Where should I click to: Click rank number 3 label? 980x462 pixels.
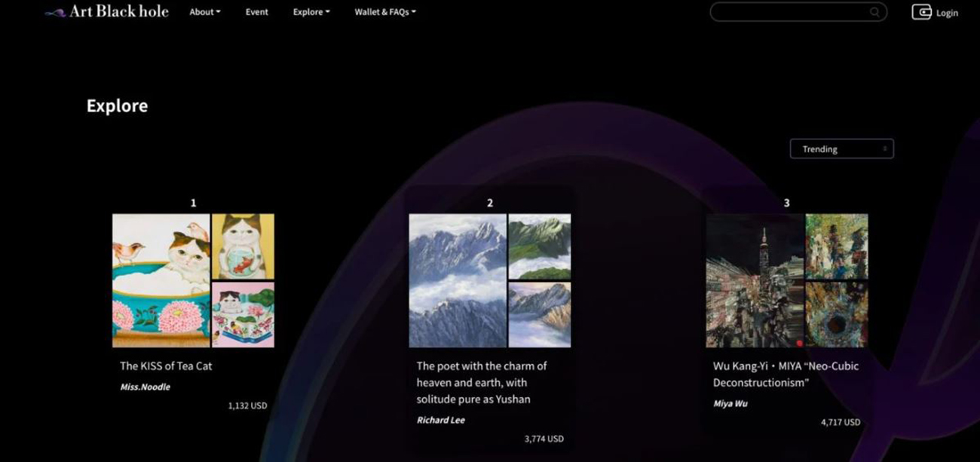(x=787, y=203)
